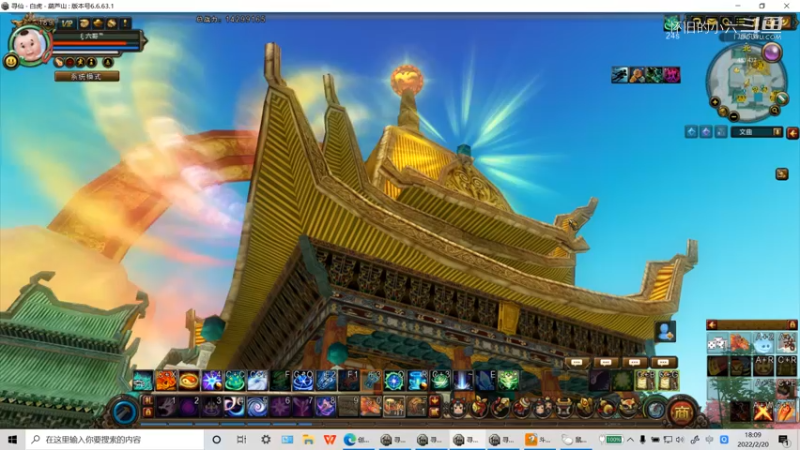This screenshot has width=800, height=450.
Task: Open the VIP badge menu
Action: [67, 23]
